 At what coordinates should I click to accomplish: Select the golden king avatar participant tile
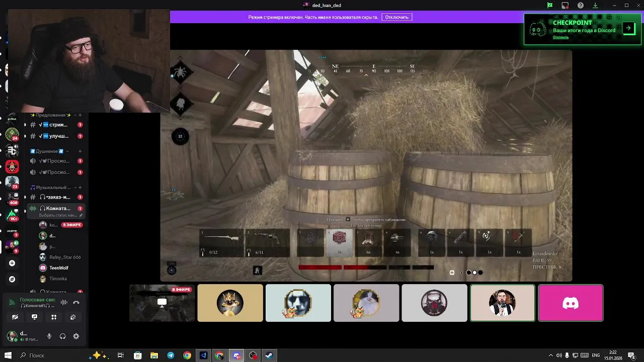point(230,303)
